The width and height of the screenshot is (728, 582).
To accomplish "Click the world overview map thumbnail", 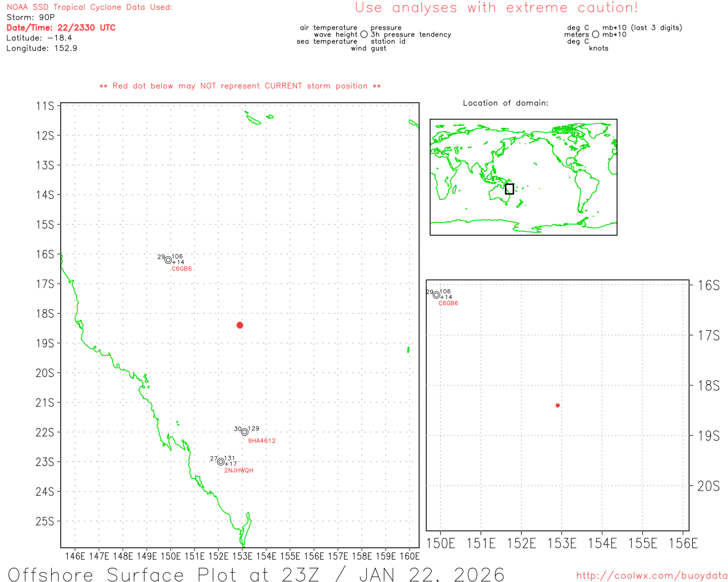I will click(523, 177).
